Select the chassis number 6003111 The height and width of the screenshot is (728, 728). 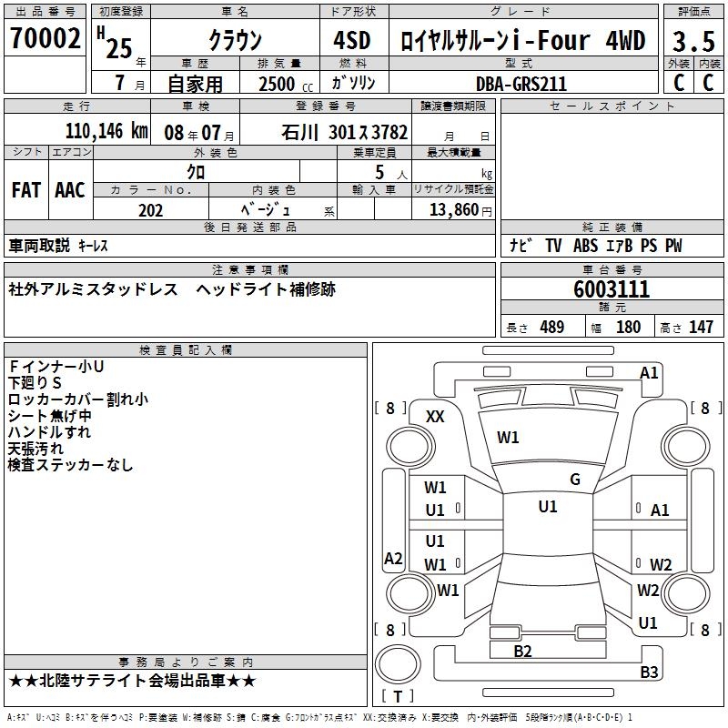point(612,289)
